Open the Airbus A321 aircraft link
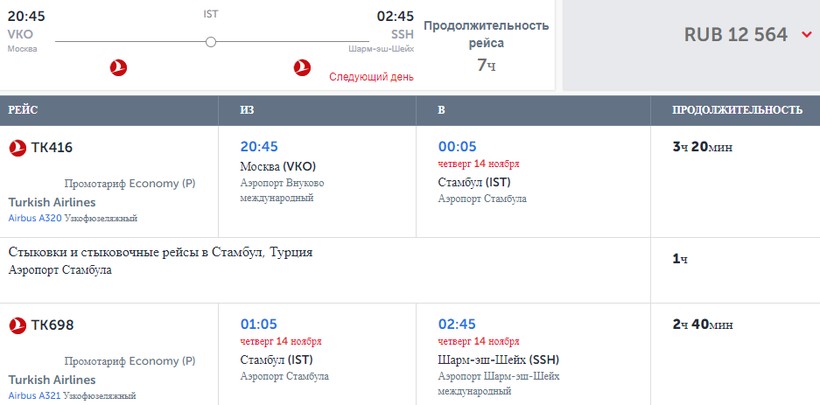 [x=35, y=395]
